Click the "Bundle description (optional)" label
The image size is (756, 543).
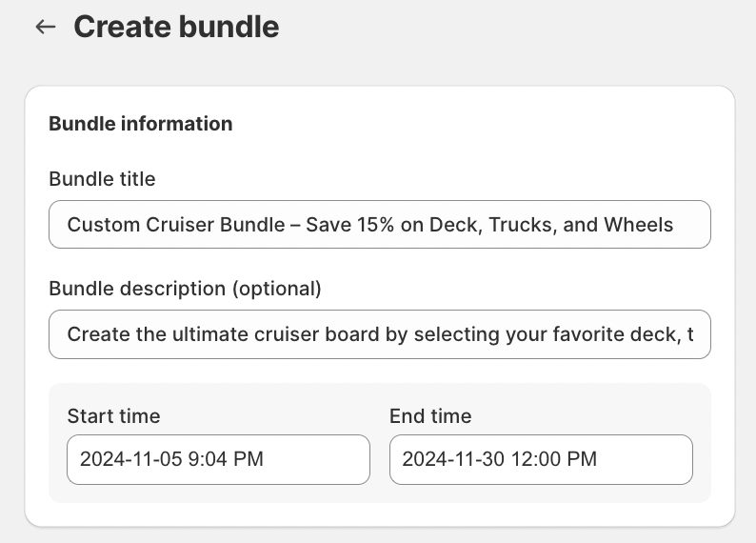point(185,288)
